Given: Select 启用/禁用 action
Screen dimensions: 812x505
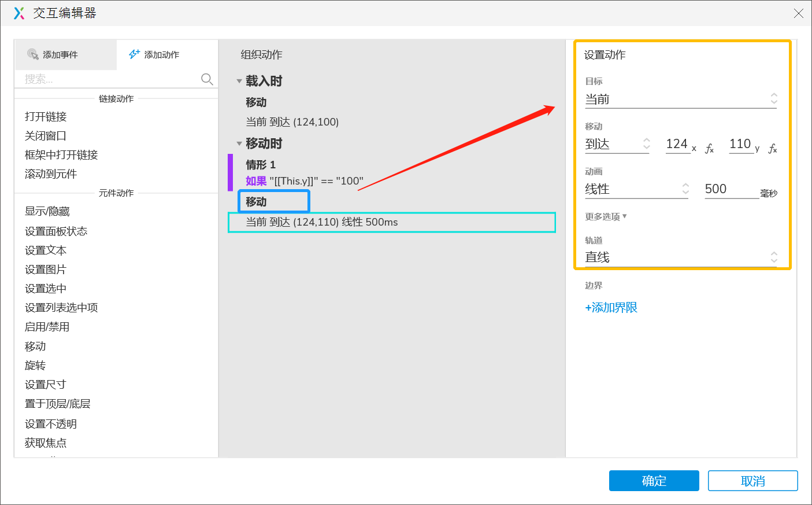Looking at the screenshot, I should [47, 327].
